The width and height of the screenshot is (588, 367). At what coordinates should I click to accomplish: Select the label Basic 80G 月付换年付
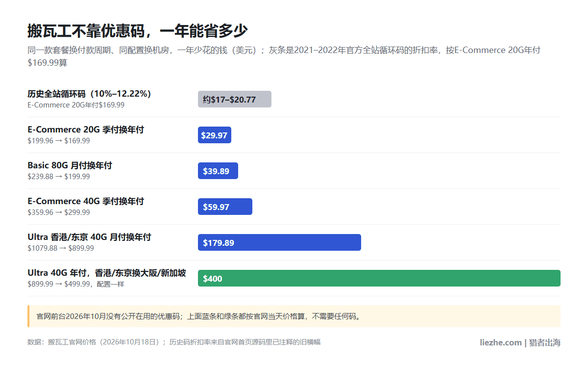(x=70, y=165)
